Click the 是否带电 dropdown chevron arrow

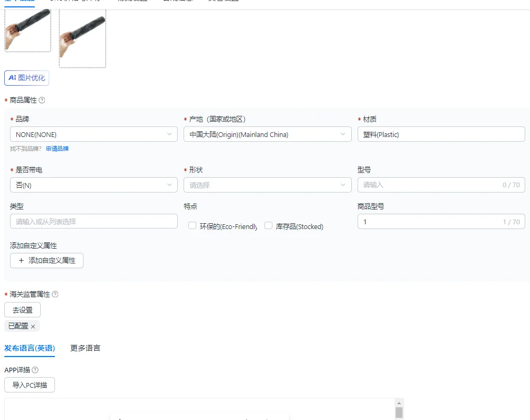[x=169, y=185]
